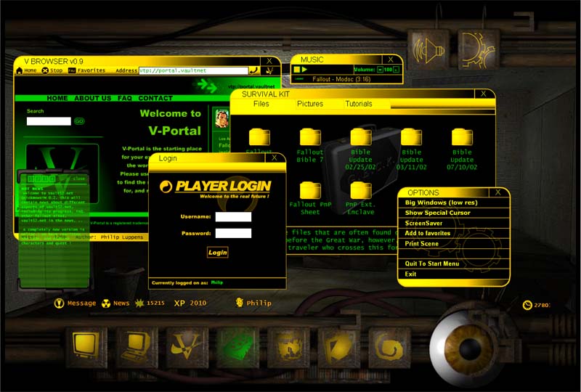This screenshot has width=581, height=392.
Task: Close the Options window
Action: click(x=498, y=192)
